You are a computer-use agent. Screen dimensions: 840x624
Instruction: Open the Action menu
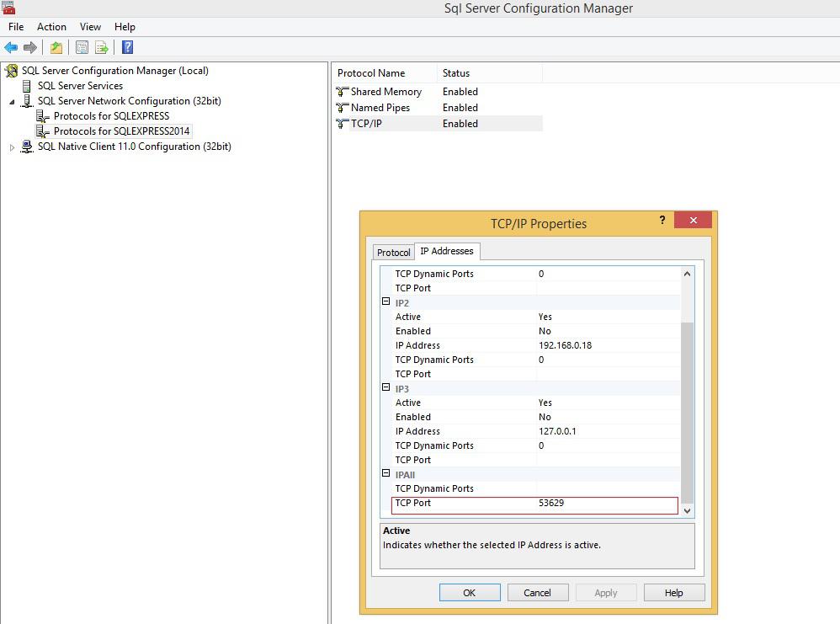[x=51, y=27]
